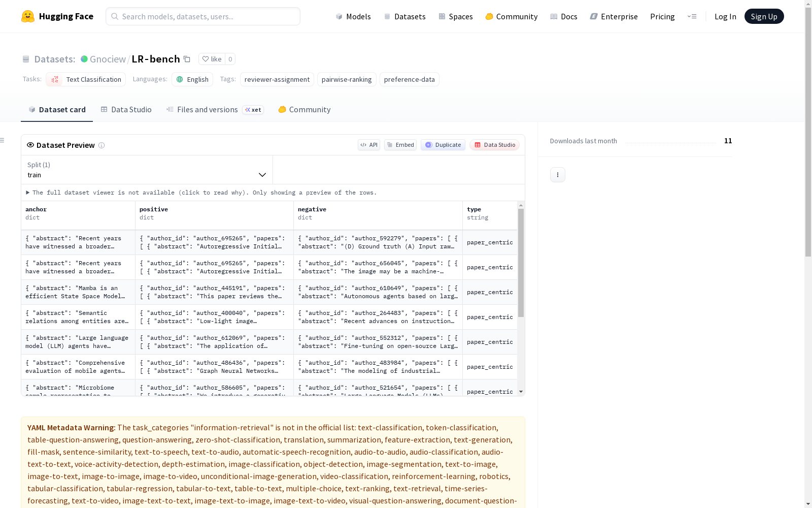Open the Models page
812x508 pixels.
[x=353, y=16]
